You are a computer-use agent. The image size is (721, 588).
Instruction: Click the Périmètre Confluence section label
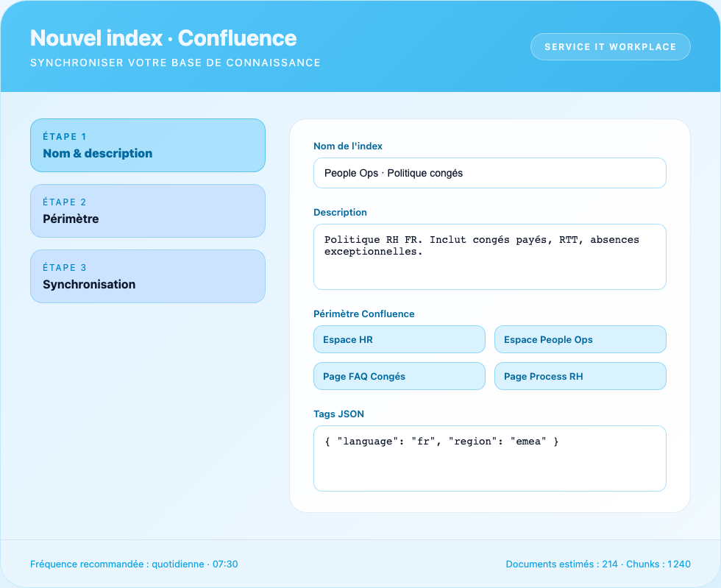(x=363, y=314)
